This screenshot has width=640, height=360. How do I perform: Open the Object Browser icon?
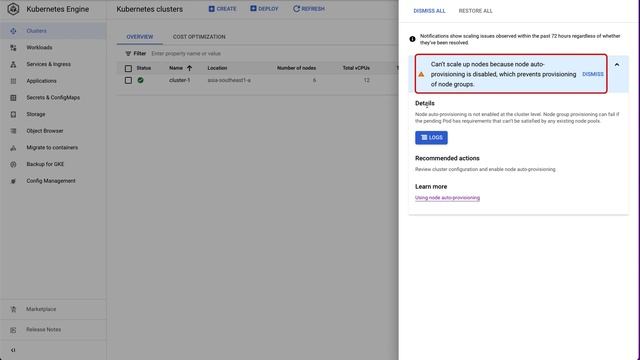13,131
